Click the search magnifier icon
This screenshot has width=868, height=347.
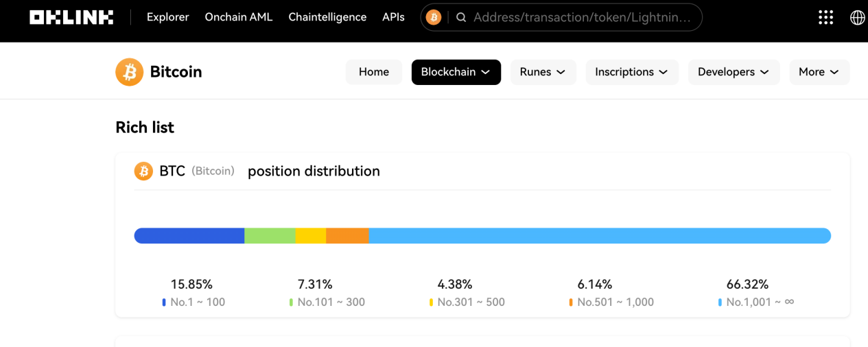pyautogui.click(x=461, y=17)
